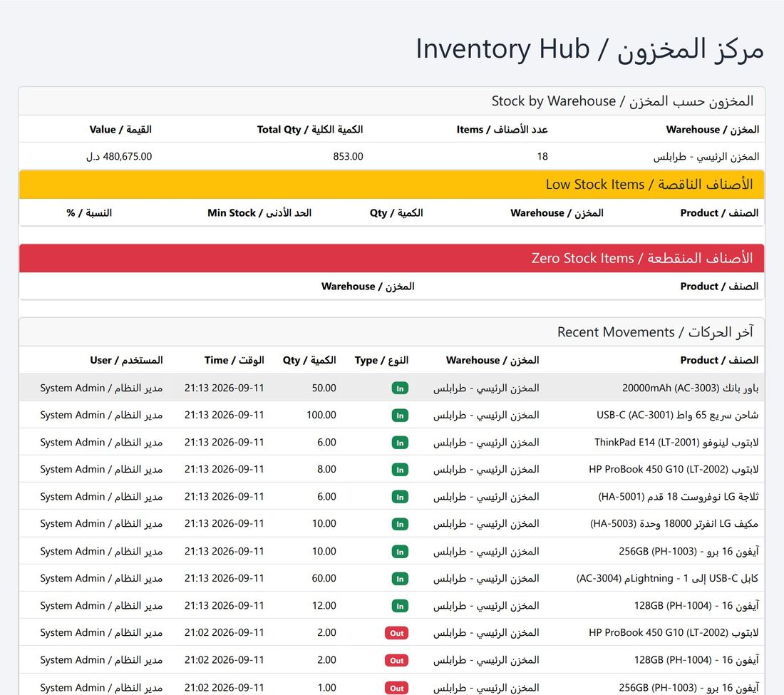This screenshot has width=784, height=695.
Task: Click the Type column header
Action: (x=381, y=360)
